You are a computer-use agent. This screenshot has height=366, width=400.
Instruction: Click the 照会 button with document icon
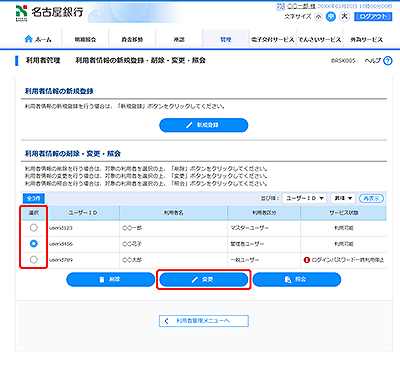297,280
